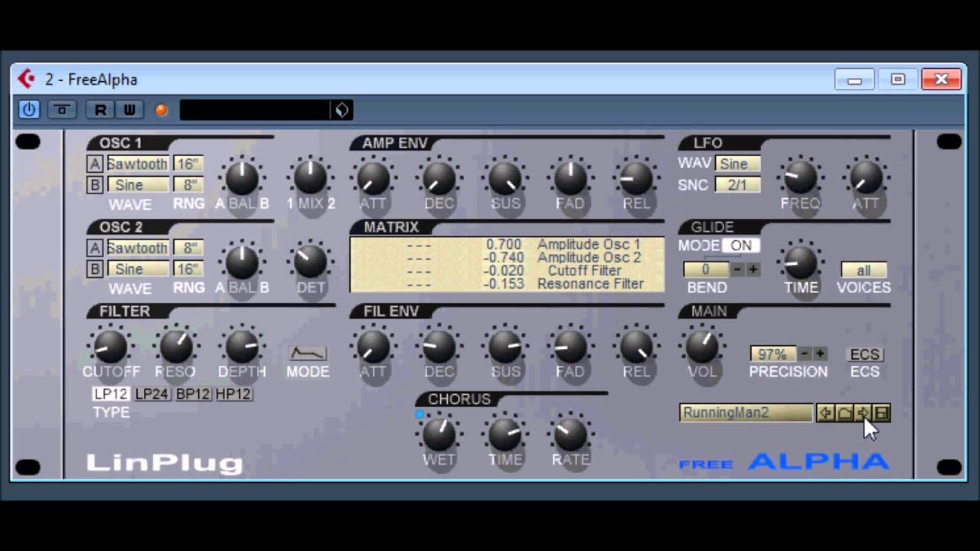This screenshot has height=551, width=980.
Task: Click the OSC 2 wave B label button
Action: [x=95, y=269]
